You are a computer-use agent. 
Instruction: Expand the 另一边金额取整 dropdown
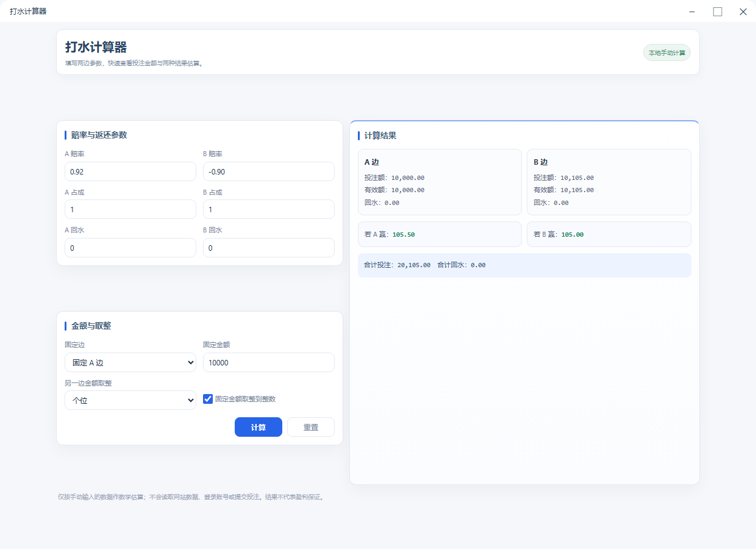(130, 400)
